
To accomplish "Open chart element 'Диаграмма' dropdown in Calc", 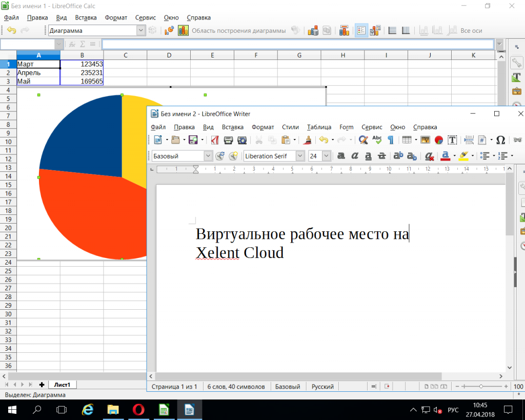I will click(141, 30).
